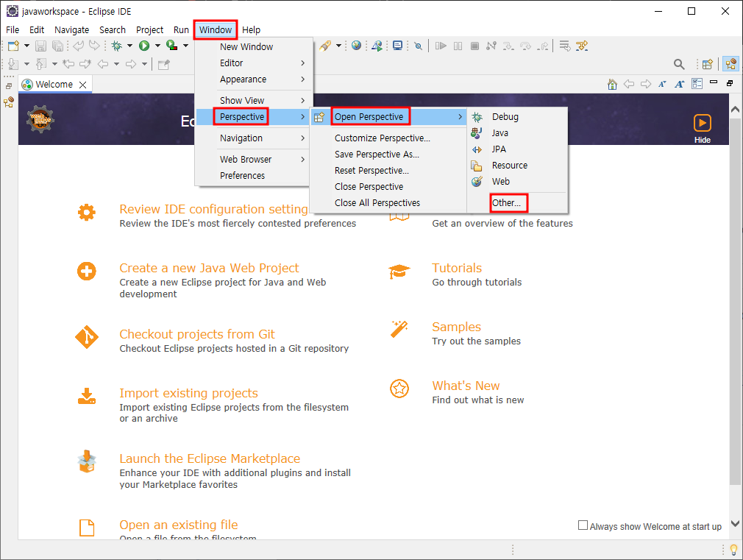Screen dimensions: 743x560
Task: Open the Debug perspective from submenu
Action: click(517, 117)
